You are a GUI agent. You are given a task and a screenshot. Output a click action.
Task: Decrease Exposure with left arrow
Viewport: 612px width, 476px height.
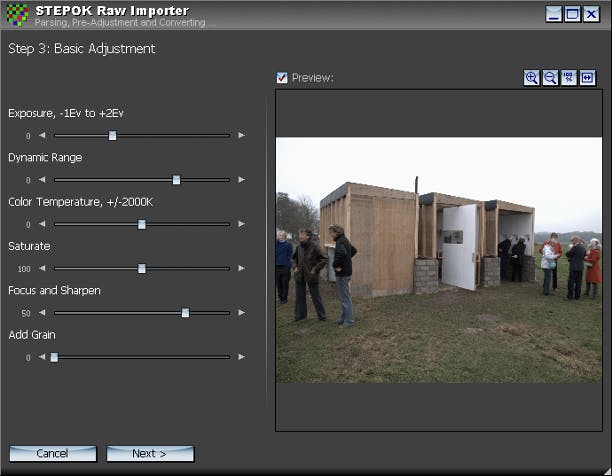42,135
